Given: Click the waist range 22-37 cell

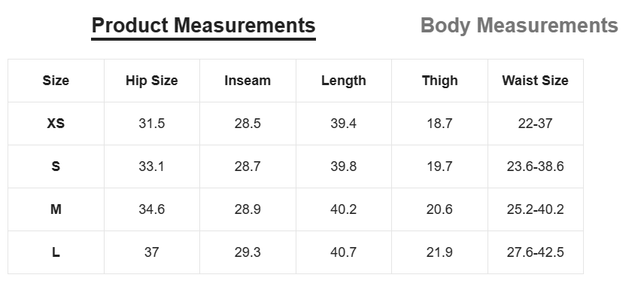Looking at the screenshot, I should [x=535, y=124].
